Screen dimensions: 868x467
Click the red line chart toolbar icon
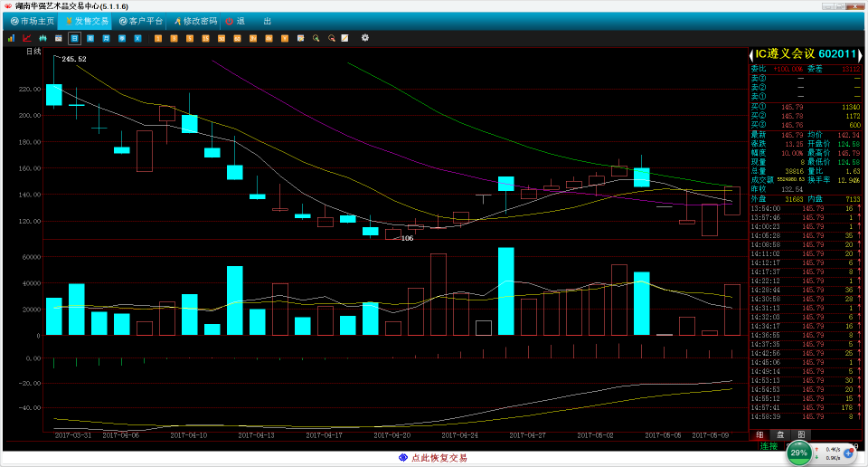[x=26, y=38]
